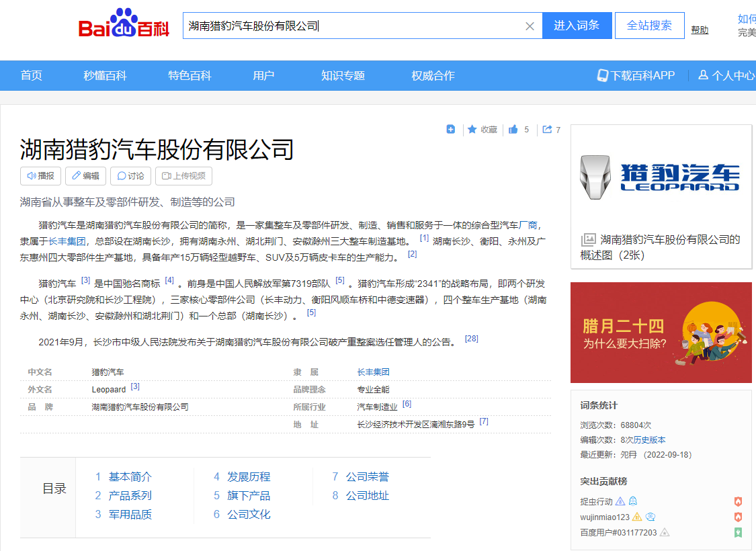The width and height of the screenshot is (756, 551).
Task: Open user 百度用户#031177203 profile
Action: click(618, 533)
